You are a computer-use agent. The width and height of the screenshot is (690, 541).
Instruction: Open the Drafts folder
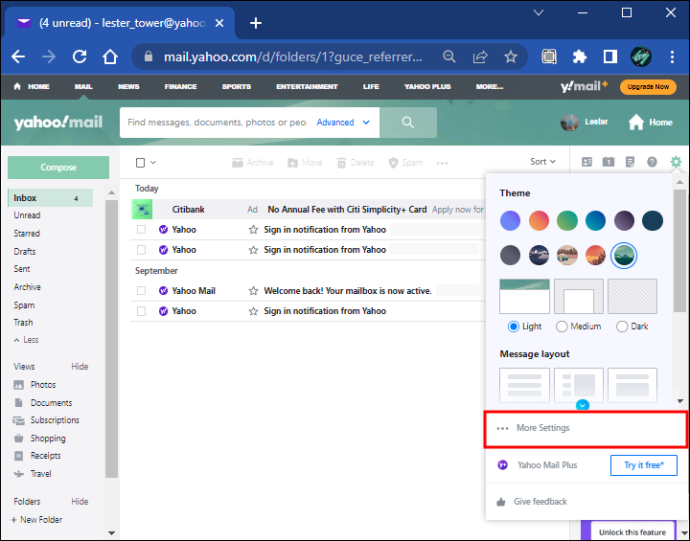pyautogui.click(x=25, y=251)
